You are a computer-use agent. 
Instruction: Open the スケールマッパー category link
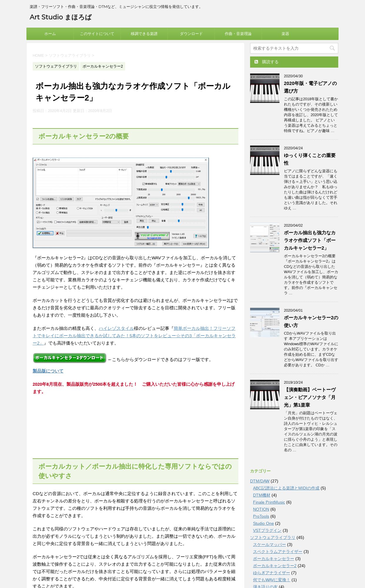point(269,544)
